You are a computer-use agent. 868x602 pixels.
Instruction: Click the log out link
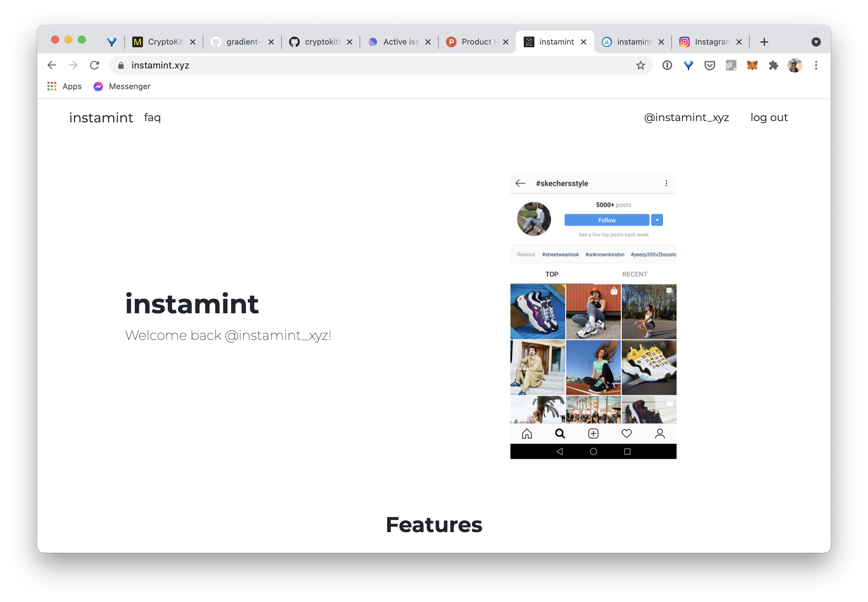click(x=769, y=117)
